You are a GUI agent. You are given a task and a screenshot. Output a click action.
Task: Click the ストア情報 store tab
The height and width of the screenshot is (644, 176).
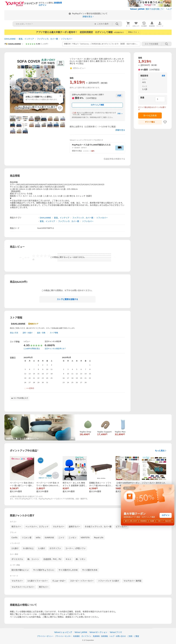[54, 333]
